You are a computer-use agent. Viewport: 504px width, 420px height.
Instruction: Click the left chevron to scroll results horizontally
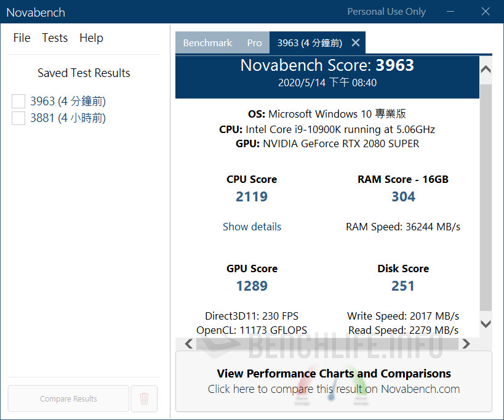pyautogui.click(x=188, y=344)
